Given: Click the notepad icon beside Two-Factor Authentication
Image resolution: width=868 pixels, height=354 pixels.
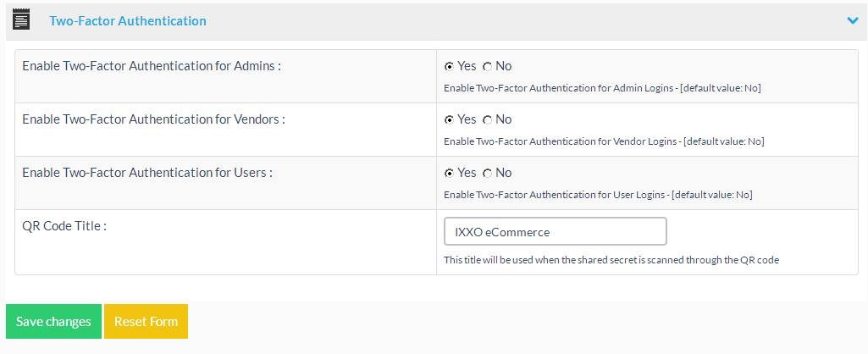Looking at the screenshot, I should click(x=22, y=20).
